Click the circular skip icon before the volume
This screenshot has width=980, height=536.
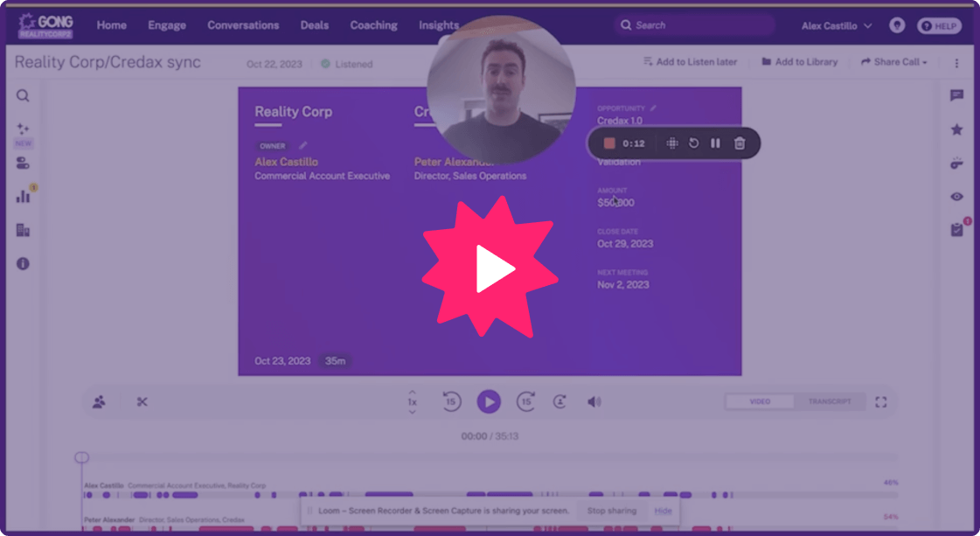pyautogui.click(x=560, y=401)
